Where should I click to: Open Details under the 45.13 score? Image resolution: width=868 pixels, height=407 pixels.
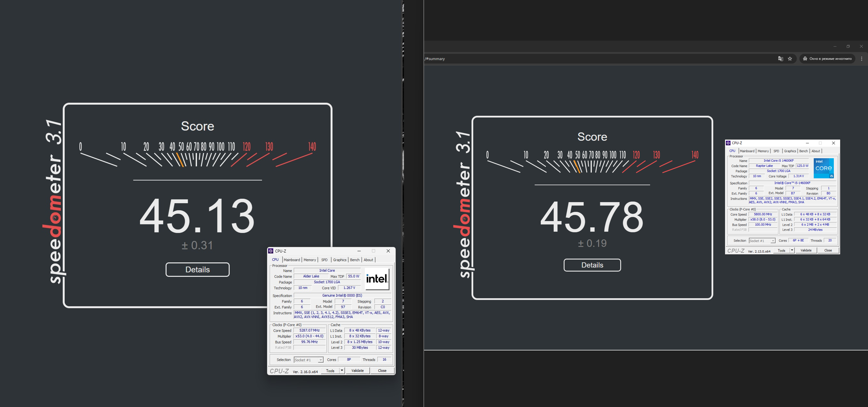click(197, 270)
